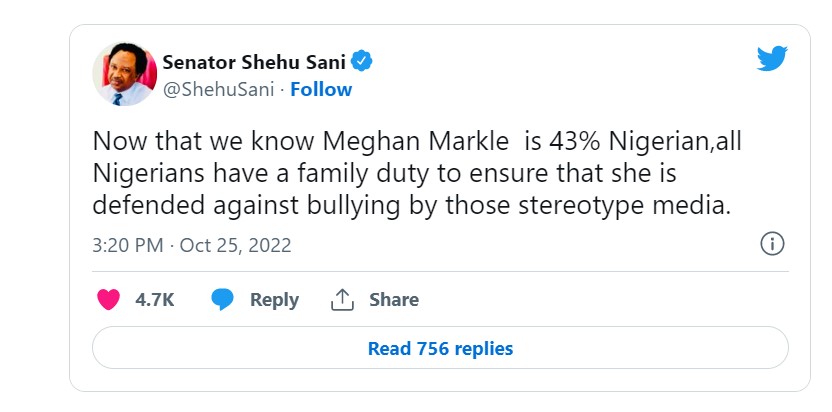Open Shehu Sani's profile picture
Screen dimensions: 832x412
125,74
